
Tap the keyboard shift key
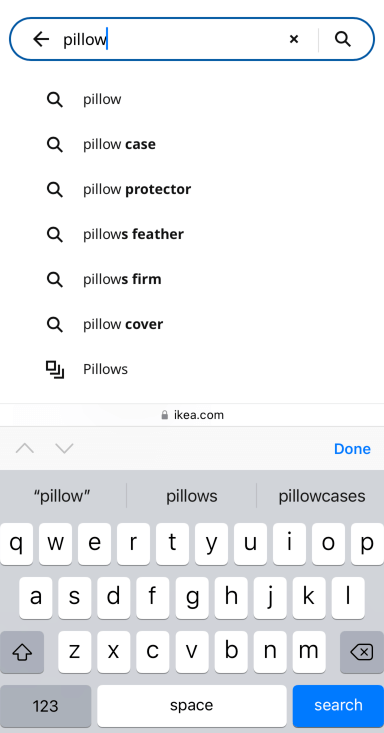(x=22, y=652)
